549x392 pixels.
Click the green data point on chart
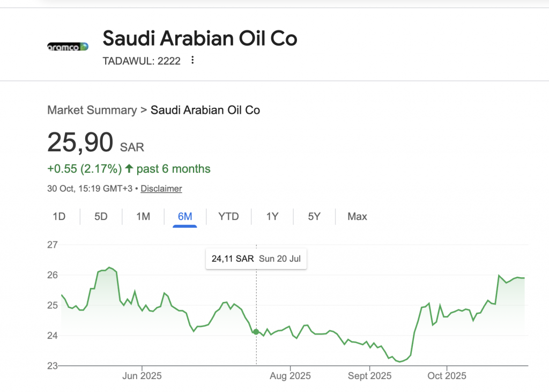[x=256, y=332]
